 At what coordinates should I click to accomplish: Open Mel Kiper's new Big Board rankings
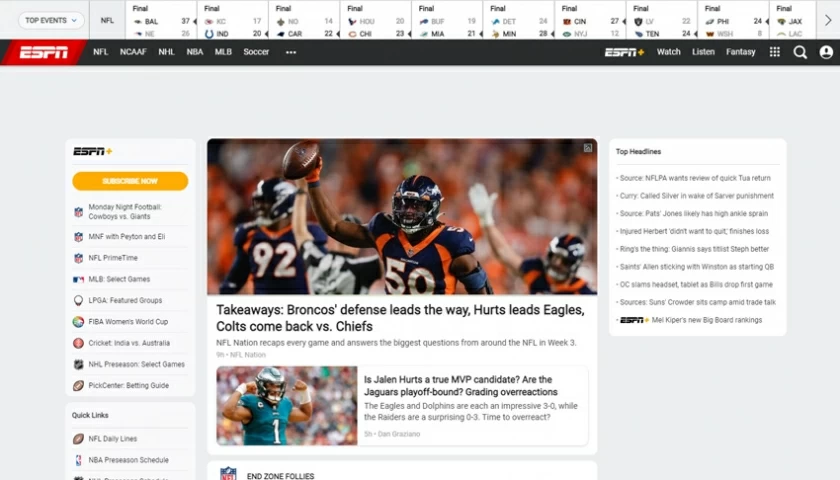point(707,320)
